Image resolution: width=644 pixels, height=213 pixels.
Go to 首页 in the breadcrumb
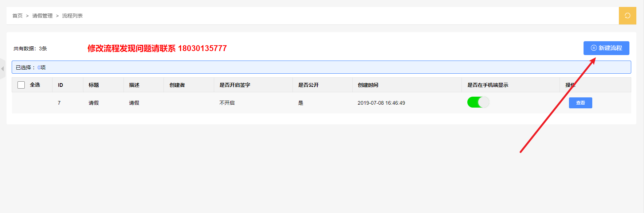17,16
